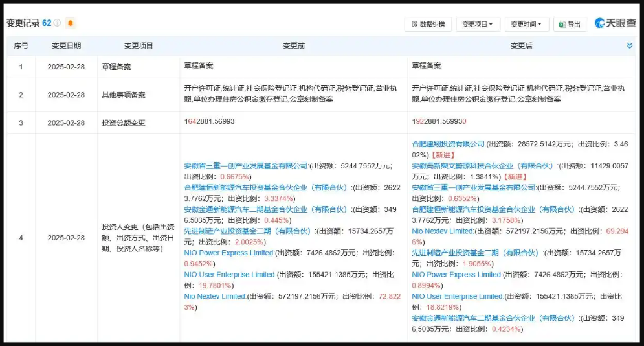Click the 投资总额变更 item in row 3

(124, 123)
